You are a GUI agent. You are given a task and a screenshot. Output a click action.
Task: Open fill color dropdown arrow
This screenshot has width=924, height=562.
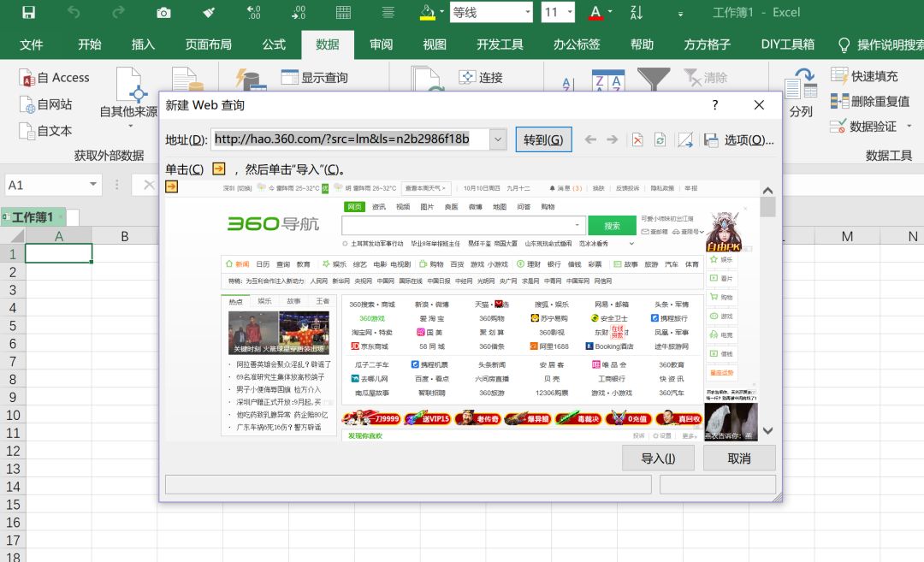tap(441, 12)
